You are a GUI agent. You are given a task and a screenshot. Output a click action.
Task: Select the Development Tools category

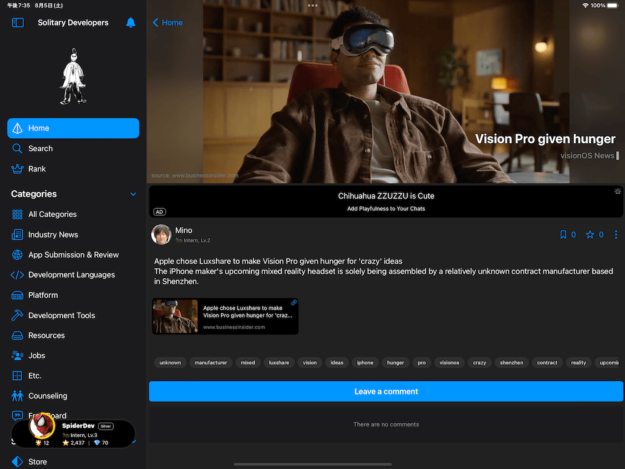61,315
